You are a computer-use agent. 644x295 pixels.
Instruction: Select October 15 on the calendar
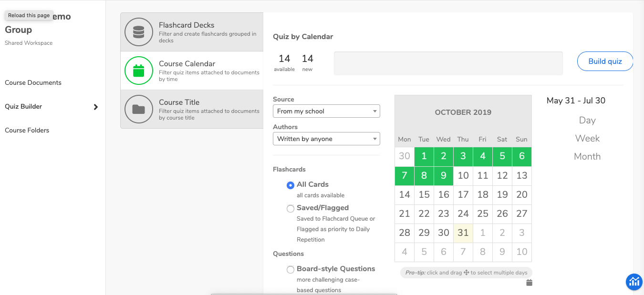424,194
